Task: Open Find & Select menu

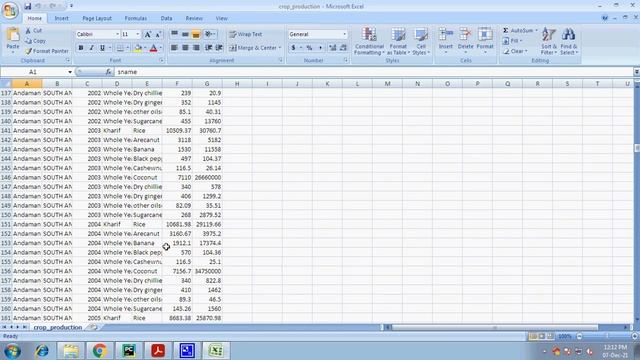Action: click(x=569, y=41)
